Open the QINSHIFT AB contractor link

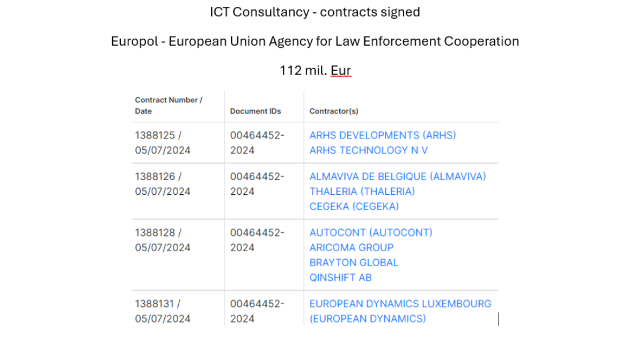pyautogui.click(x=341, y=277)
